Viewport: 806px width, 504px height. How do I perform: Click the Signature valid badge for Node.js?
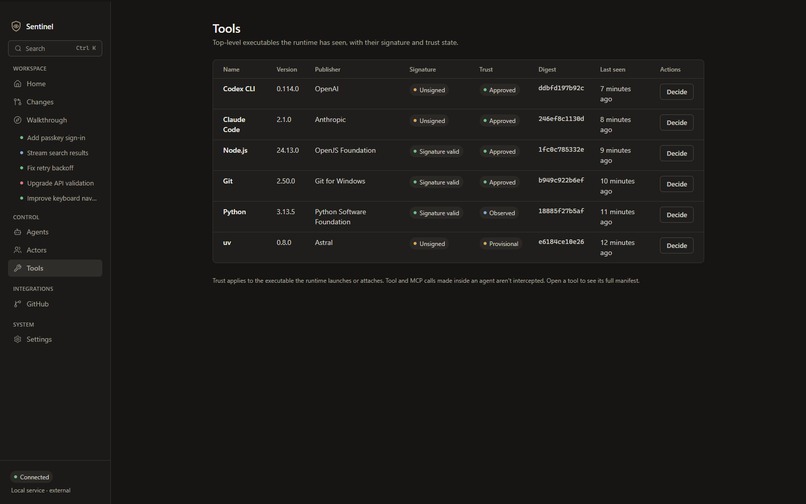pyautogui.click(x=436, y=152)
